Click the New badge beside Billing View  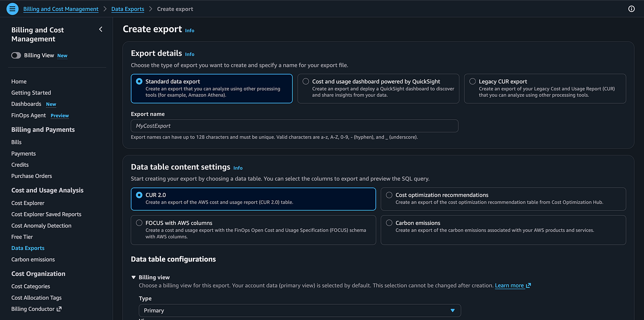point(62,56)
